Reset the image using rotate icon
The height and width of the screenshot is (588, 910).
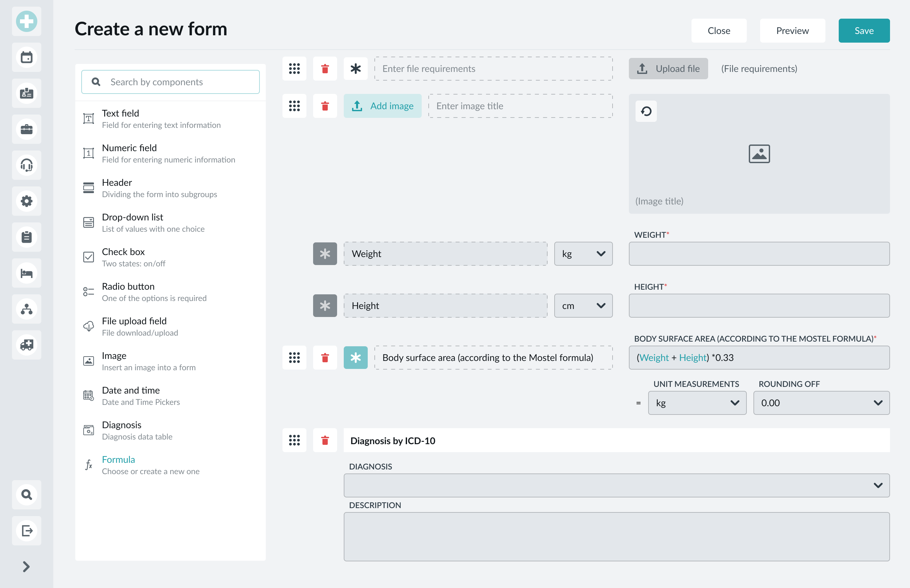point(646,111)
